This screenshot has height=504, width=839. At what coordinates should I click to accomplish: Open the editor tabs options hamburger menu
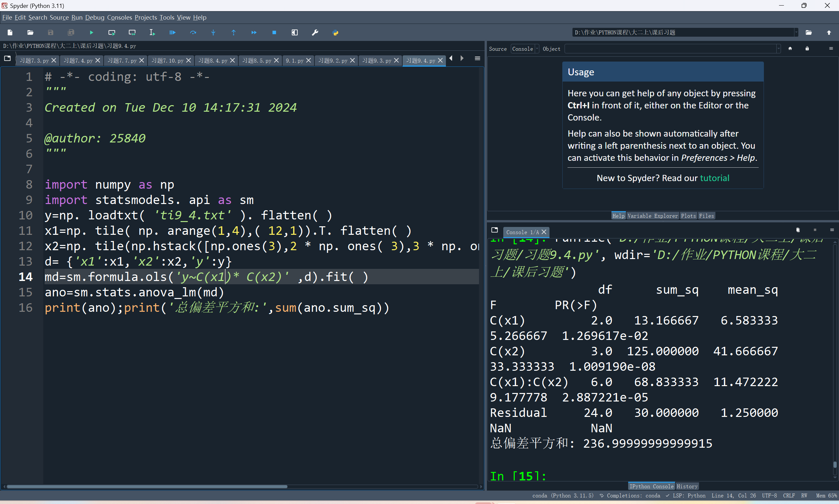coord(477,59)
